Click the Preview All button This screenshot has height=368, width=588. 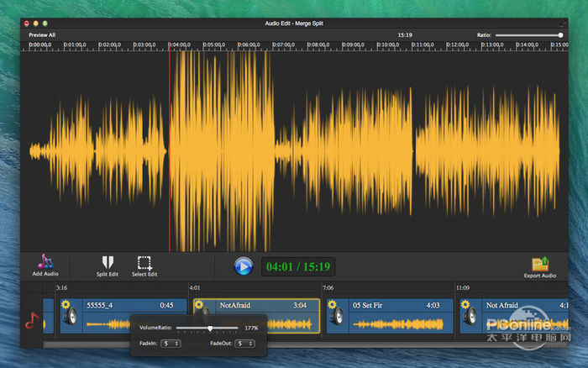pyautogui.click(x=42, y=35)
